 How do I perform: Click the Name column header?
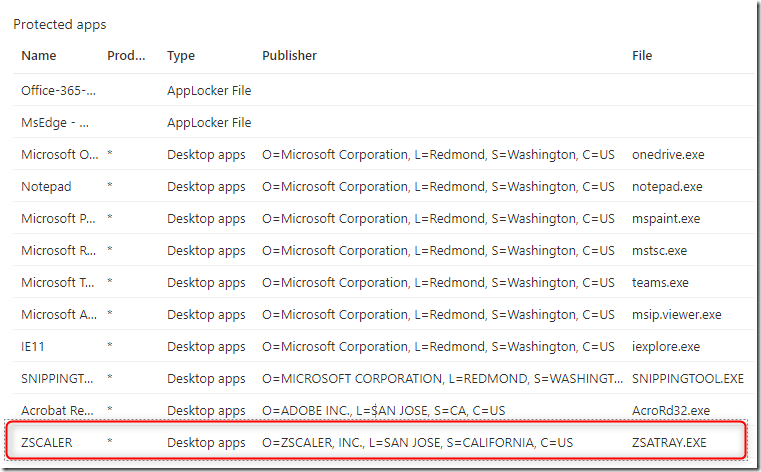(38, 56)
